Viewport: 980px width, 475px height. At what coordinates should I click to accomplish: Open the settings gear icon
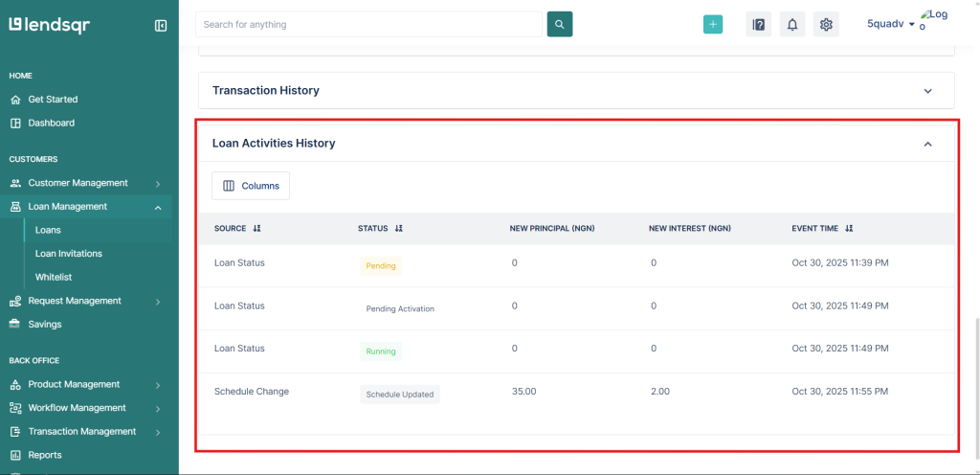[x=826, y=24]
